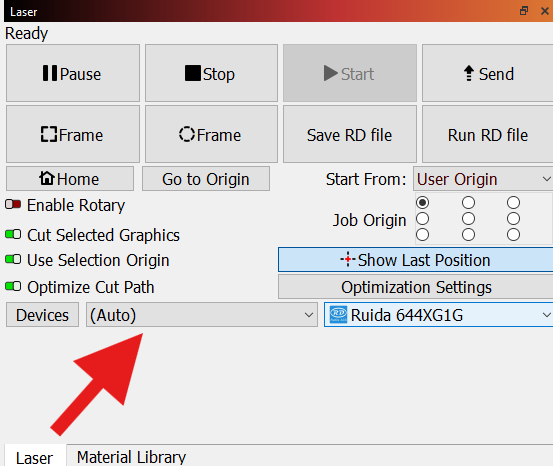This screenshot has height=466, width=553.
Task: Home the laser with house icon
Action: pos(70,179)
